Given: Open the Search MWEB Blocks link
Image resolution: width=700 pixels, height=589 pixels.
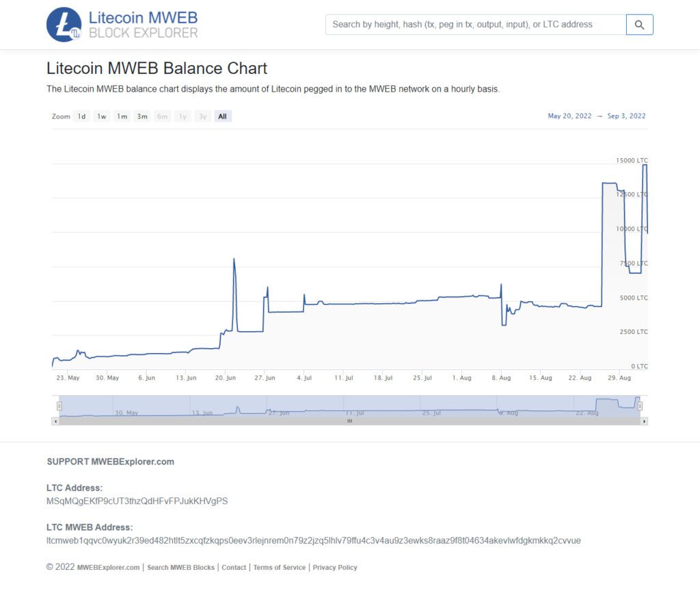Looking at the screenshot, I should [180, 568].
